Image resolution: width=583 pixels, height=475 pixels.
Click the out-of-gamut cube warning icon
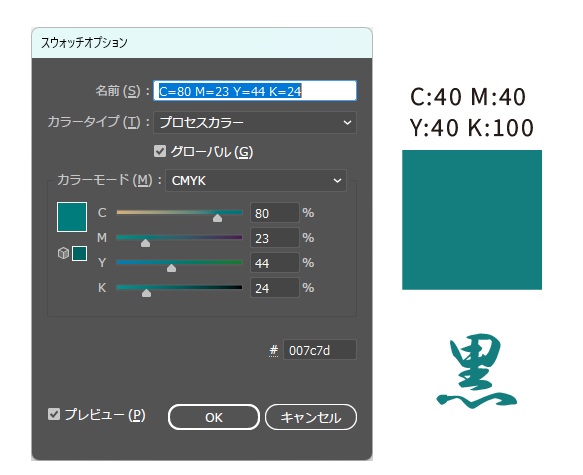pyautogui.click(x=63, y=253)
